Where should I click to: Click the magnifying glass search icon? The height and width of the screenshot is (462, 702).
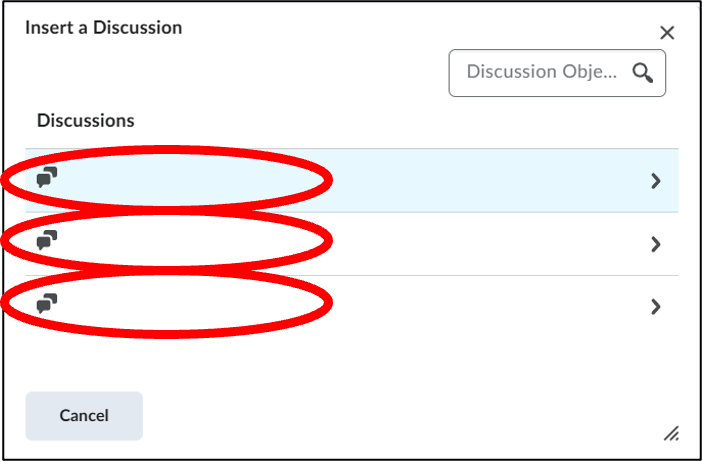tap(642, 73)
